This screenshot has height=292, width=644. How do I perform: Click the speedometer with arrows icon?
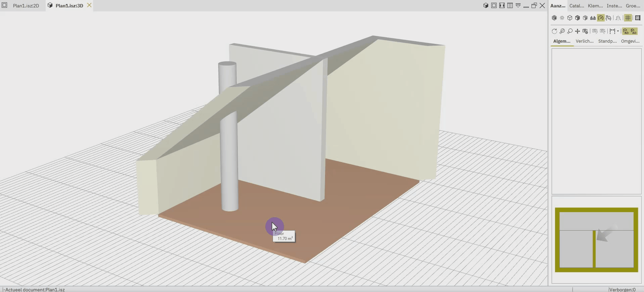click(x=608, y=18)
